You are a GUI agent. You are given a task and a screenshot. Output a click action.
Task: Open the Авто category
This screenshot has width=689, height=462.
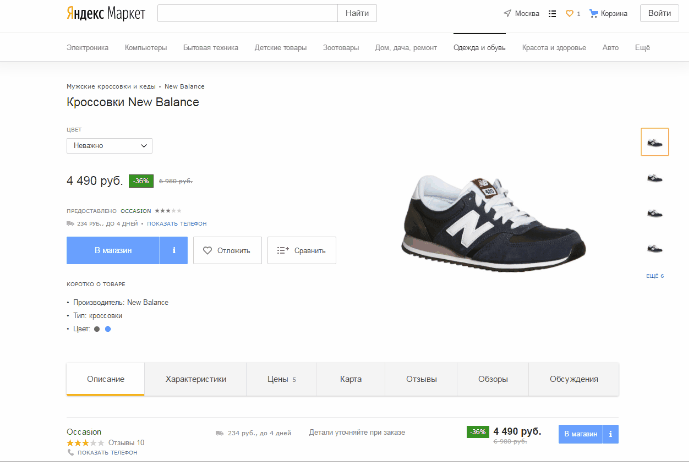pos(610,47)
